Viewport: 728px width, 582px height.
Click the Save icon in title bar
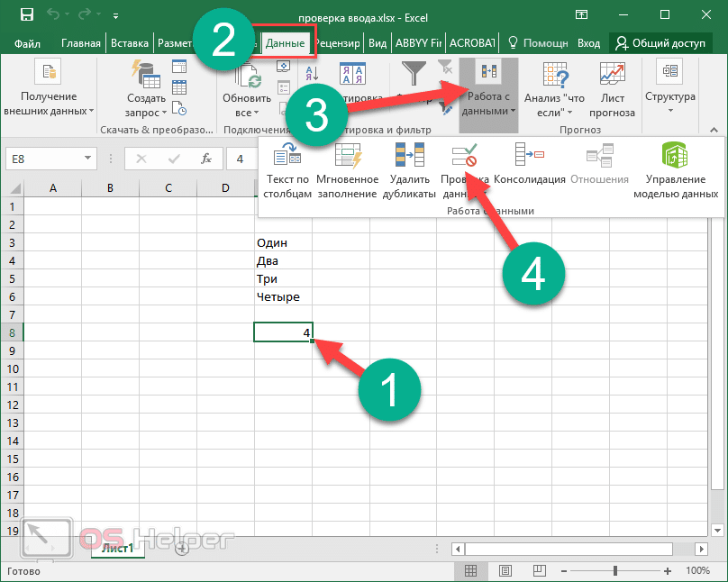pyautogui.click(x=26, y=15)
